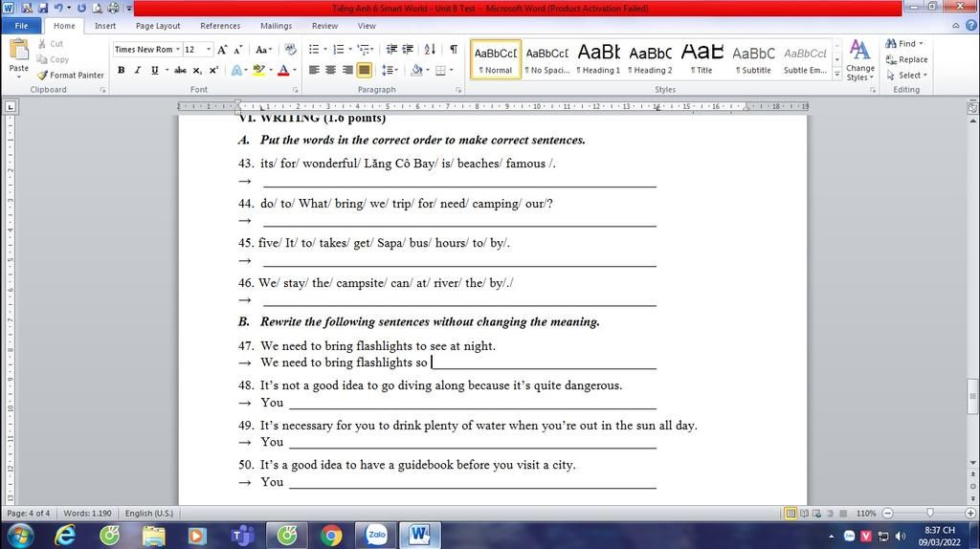This screenshot has width=980, height=549.
Task: Open the Select dropdown
Action: (x=907, y=75)
